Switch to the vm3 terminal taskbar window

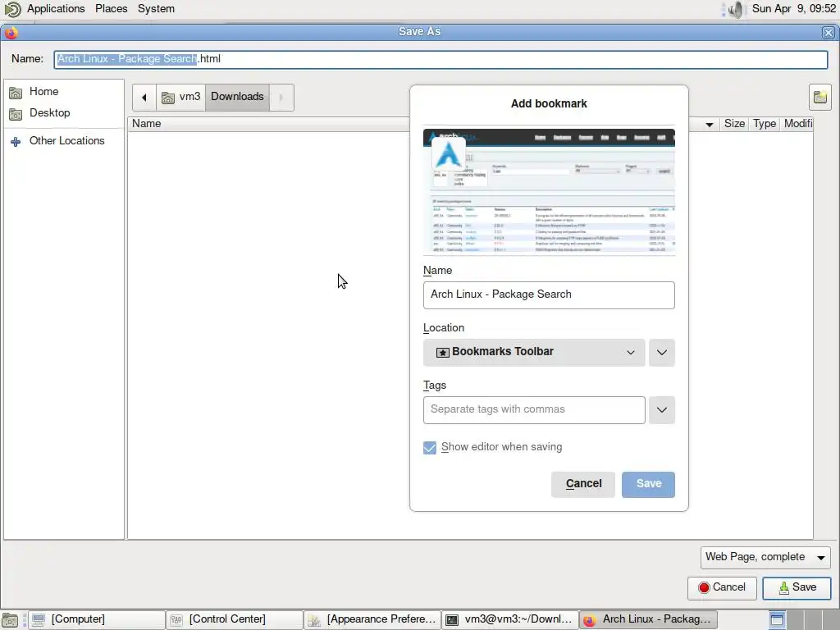point(510,619)
